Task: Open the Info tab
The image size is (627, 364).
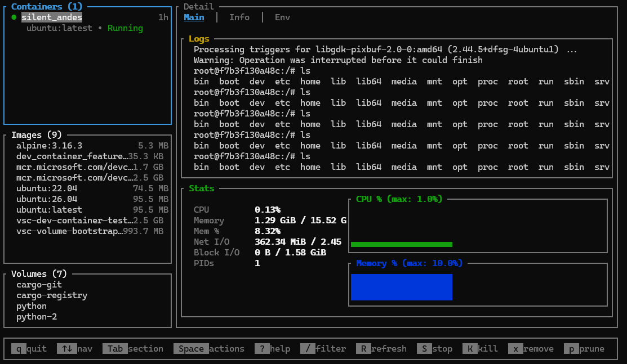Action: tap(239, 17)
